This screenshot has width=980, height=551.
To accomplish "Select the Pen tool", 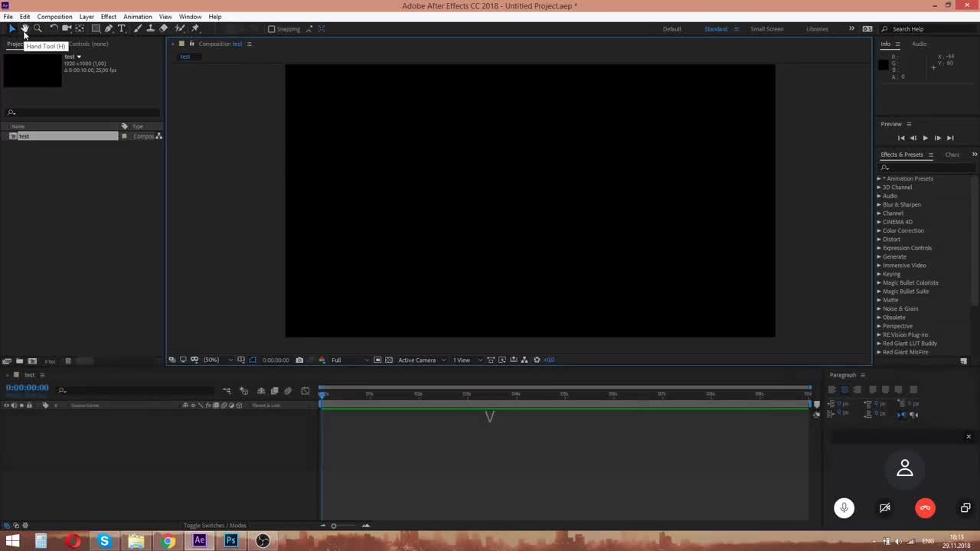I will pos(109,28).
